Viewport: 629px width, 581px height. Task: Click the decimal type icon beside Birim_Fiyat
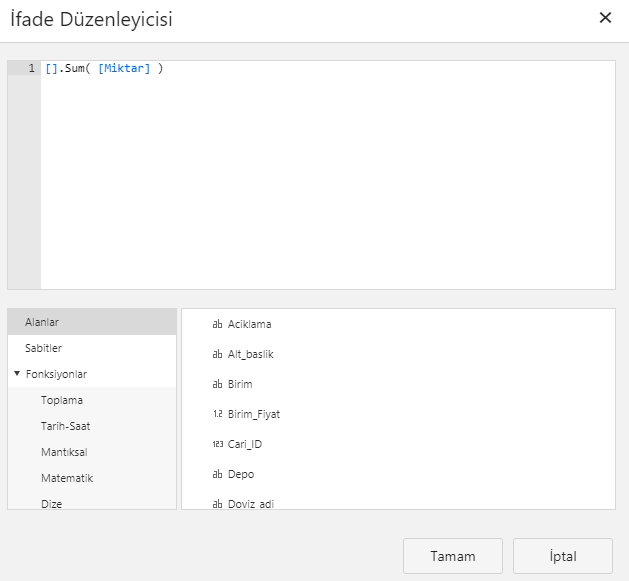(x=217, y=414)
